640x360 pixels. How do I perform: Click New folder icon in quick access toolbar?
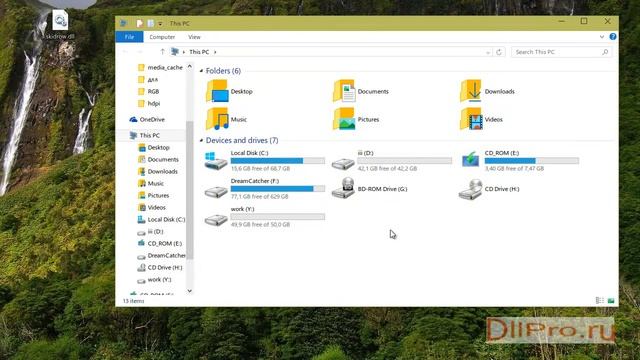tap(151, 23)
